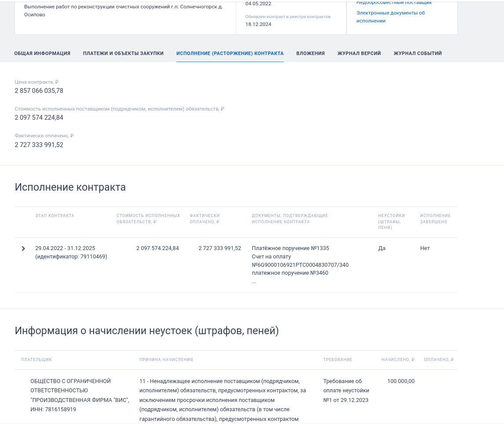
Task: Click Требование об оплате неустойки №1 text
Action: coord(346,391)
